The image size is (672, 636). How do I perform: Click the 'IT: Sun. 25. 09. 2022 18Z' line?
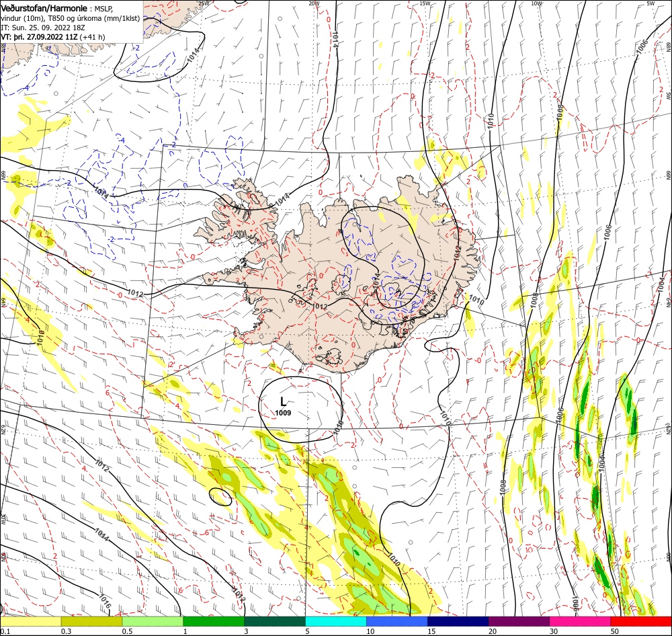tap(43, 28)
